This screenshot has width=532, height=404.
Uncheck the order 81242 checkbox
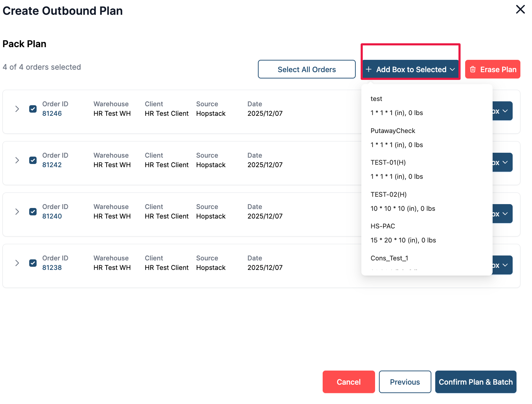coord(33,160)
